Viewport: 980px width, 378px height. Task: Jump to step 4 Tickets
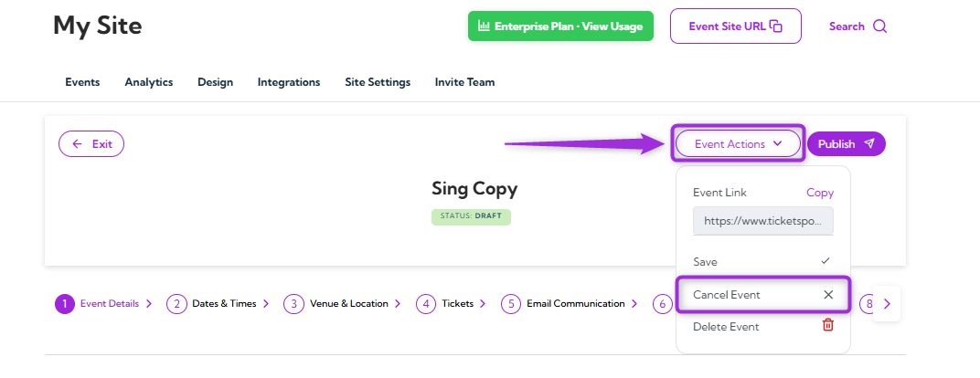[448, 304]
